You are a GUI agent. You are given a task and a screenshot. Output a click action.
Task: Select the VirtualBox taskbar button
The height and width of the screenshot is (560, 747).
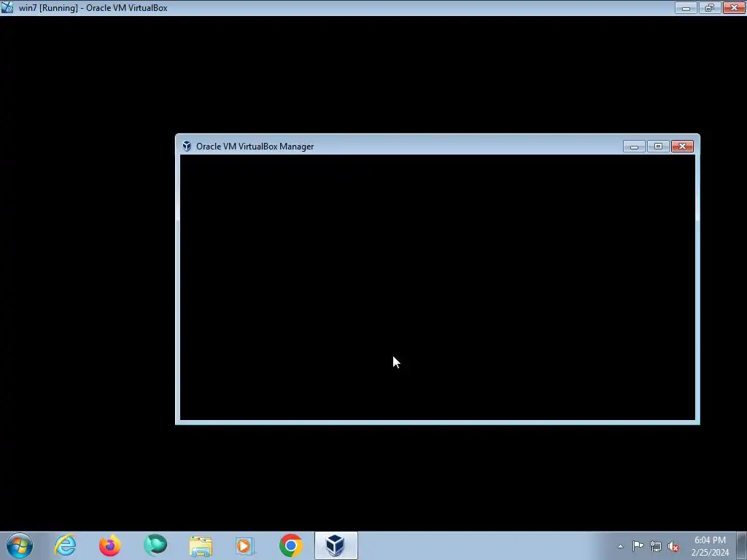336,545
